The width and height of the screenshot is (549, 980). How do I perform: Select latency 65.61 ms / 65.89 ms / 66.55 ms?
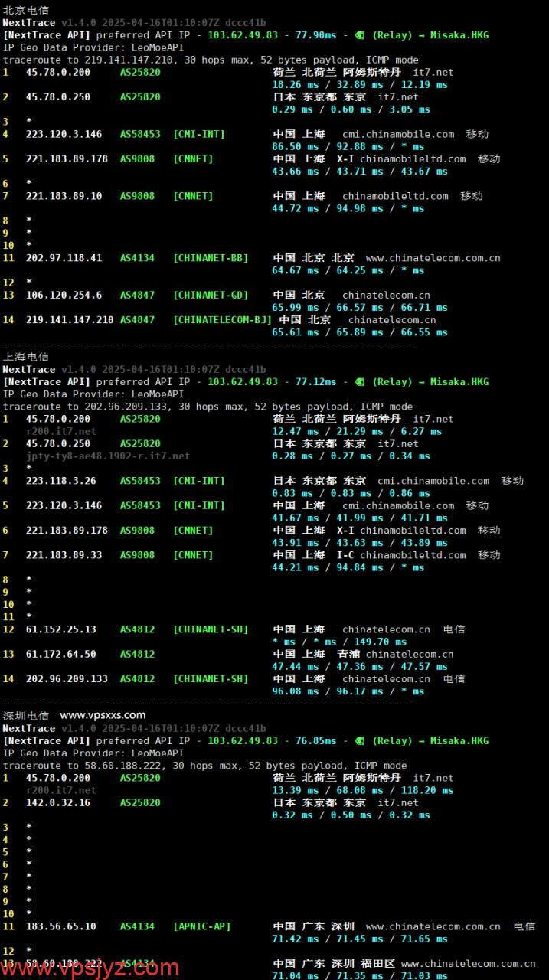coord(360,332)
